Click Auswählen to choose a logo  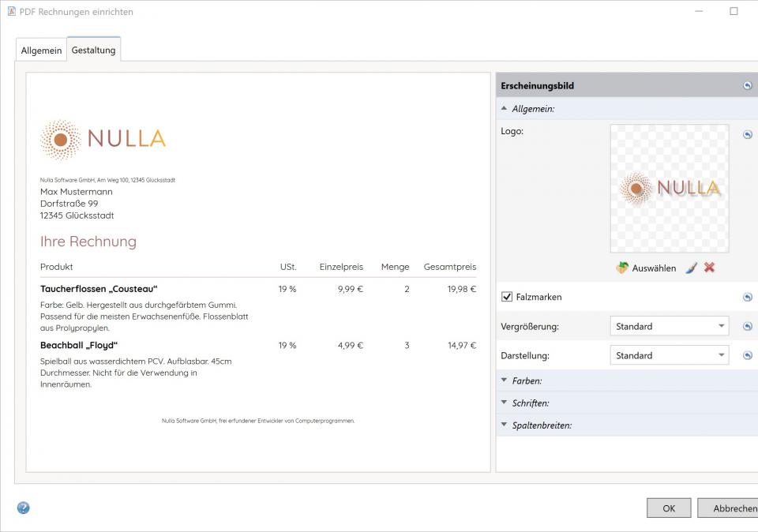click(646, 268)
